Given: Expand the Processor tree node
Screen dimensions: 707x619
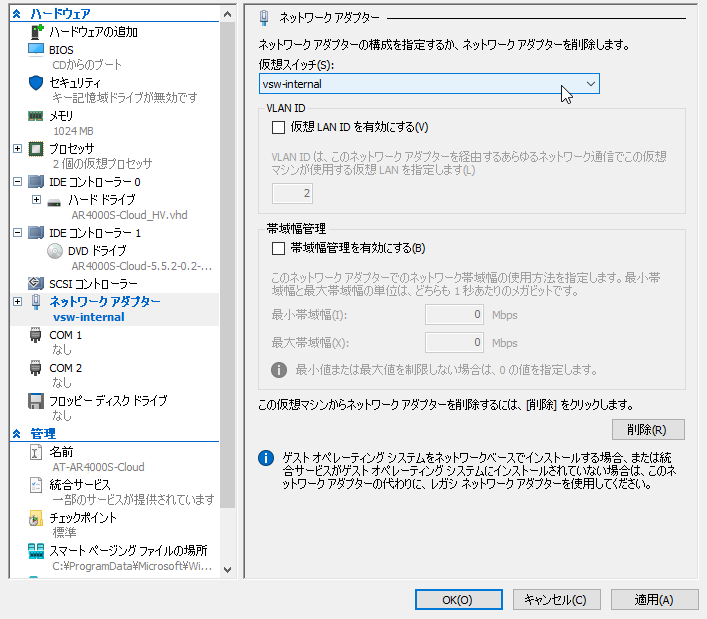Looking at the screenshot, I should coord(17,148).
